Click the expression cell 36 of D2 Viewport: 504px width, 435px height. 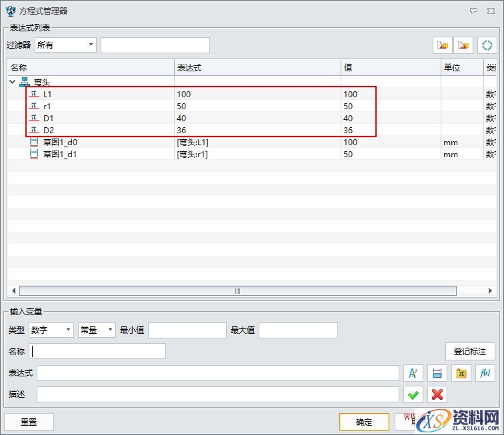[x=181, y=130]
